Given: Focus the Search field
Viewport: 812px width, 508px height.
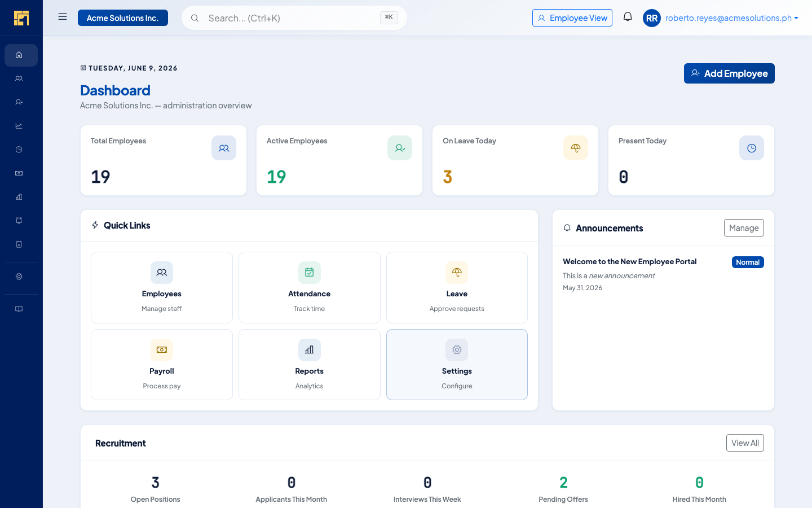Looking at the screenshot, I should pyautogui.click(x=294, y=18).
